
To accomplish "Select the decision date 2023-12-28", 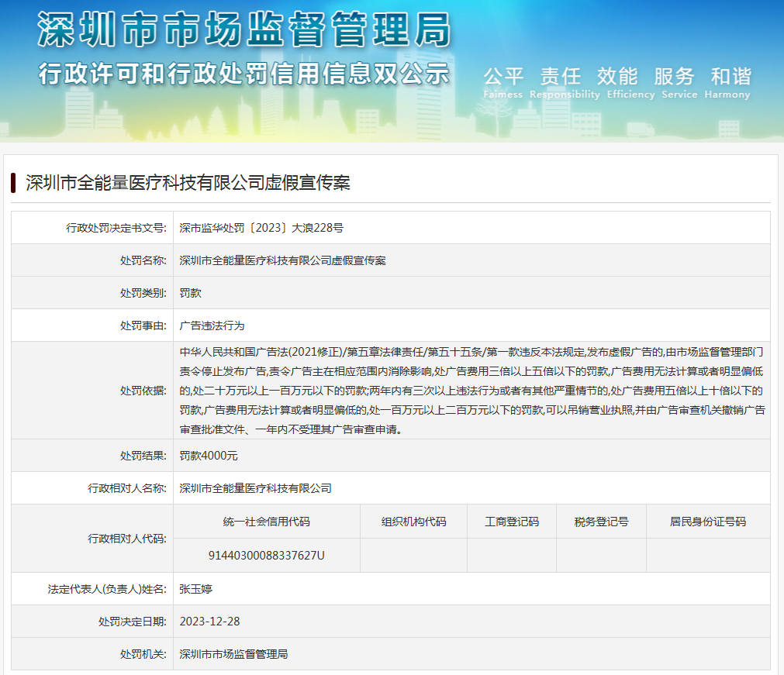I will tap(209, 622).
